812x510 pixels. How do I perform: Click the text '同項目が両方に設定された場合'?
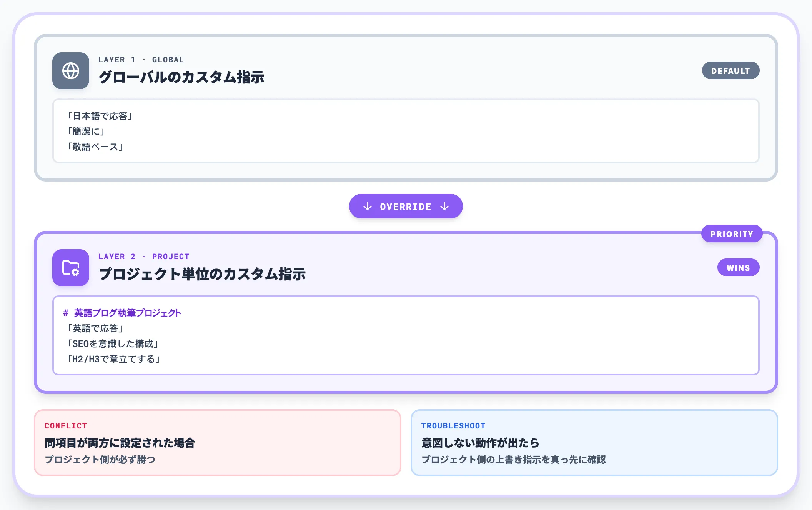[x=120, y=443]
